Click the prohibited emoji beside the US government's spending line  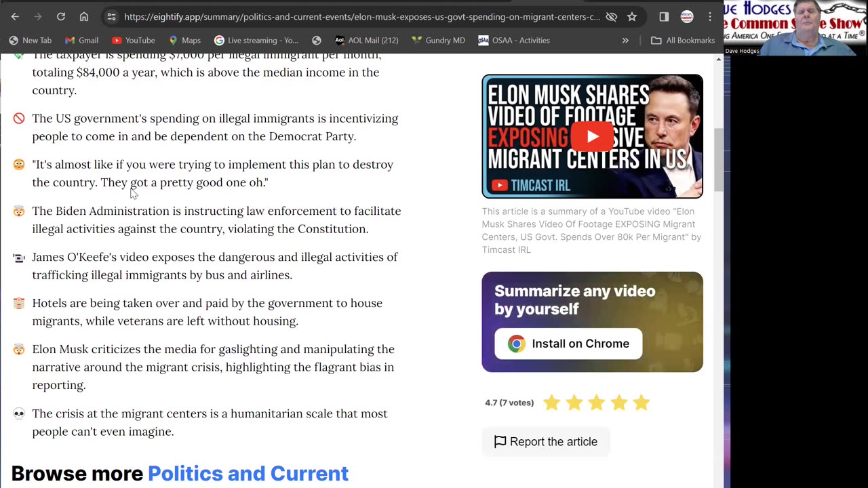[19, 119]
